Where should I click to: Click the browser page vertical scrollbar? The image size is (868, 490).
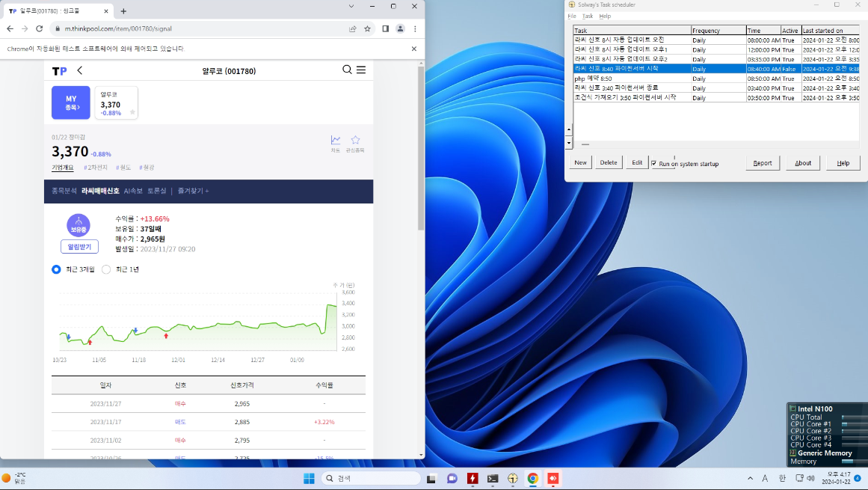420,150
